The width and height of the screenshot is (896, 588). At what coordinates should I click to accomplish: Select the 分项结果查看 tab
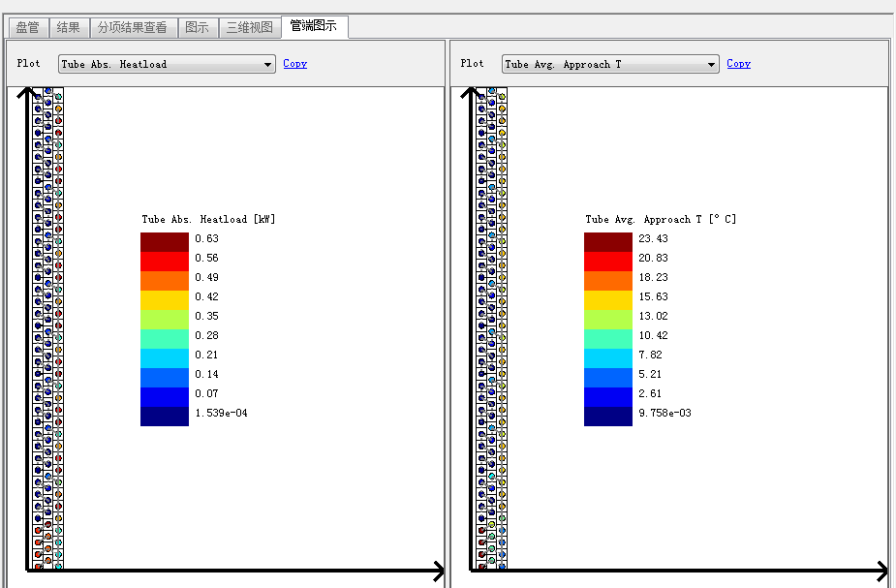[x=133, y=27]
